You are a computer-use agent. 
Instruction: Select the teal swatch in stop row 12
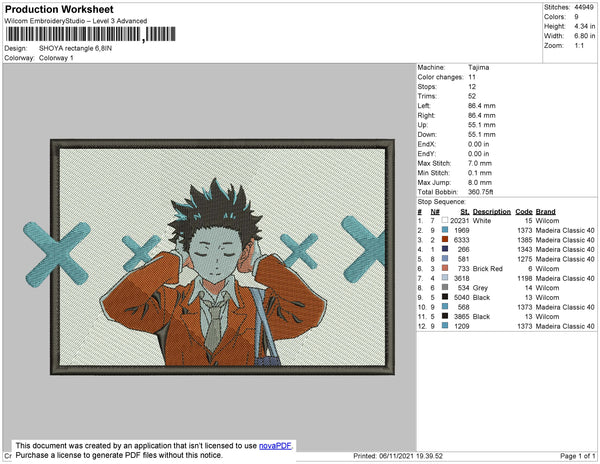pos(445,326)
